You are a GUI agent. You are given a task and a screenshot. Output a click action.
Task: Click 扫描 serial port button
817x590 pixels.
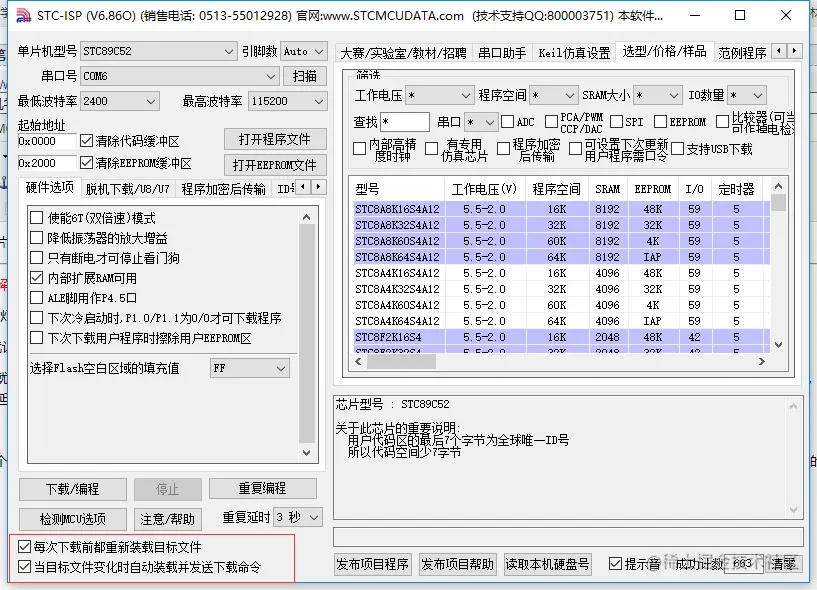click(305, 76)
